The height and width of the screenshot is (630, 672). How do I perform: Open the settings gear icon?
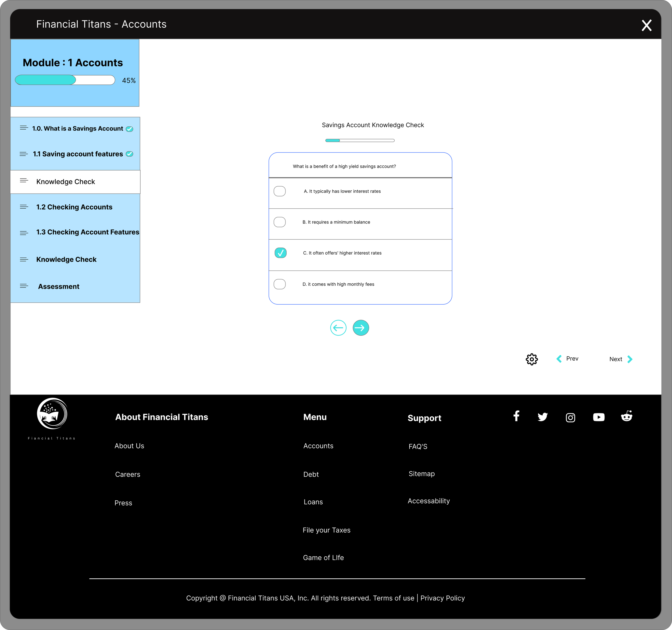[x=531, y=359]
